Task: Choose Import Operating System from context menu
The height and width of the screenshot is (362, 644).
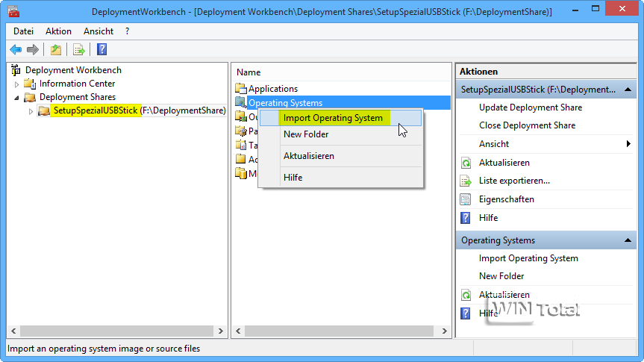Action: 340,118
